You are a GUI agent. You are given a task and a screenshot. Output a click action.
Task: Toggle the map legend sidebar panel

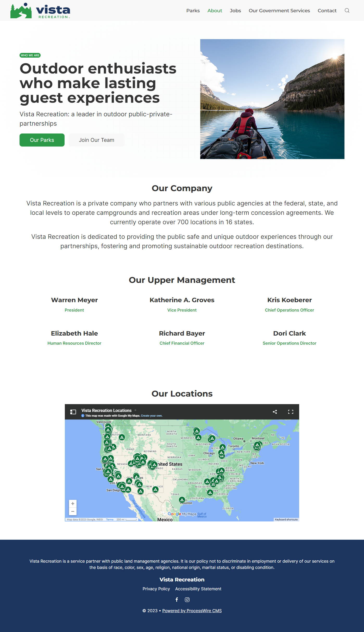[73, 412]
